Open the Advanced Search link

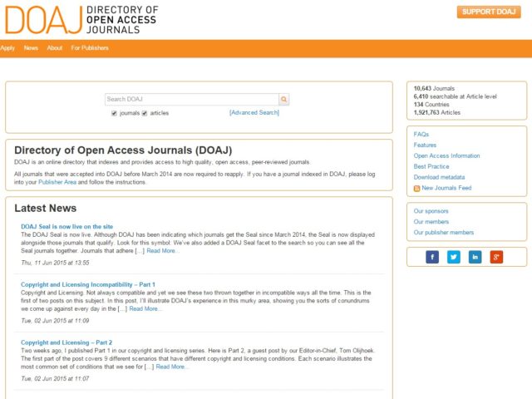[254, 112]
